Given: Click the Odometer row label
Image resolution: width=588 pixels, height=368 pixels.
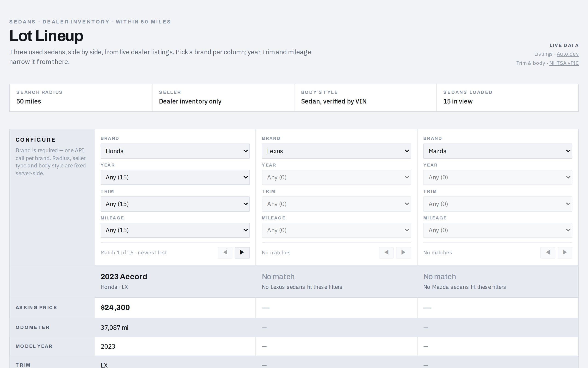Looking at the screenshot, I should tap(33, 327).
